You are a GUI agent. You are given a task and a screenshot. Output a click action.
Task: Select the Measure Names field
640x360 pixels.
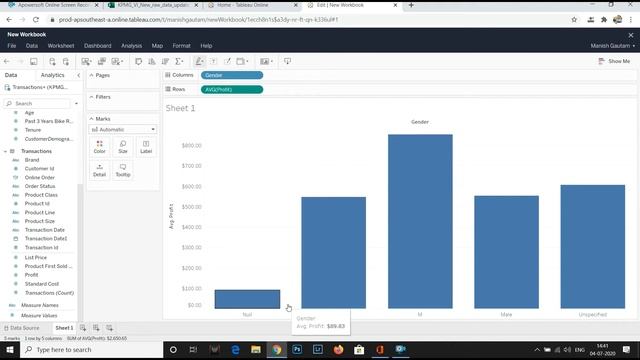[x=40, y=305]
